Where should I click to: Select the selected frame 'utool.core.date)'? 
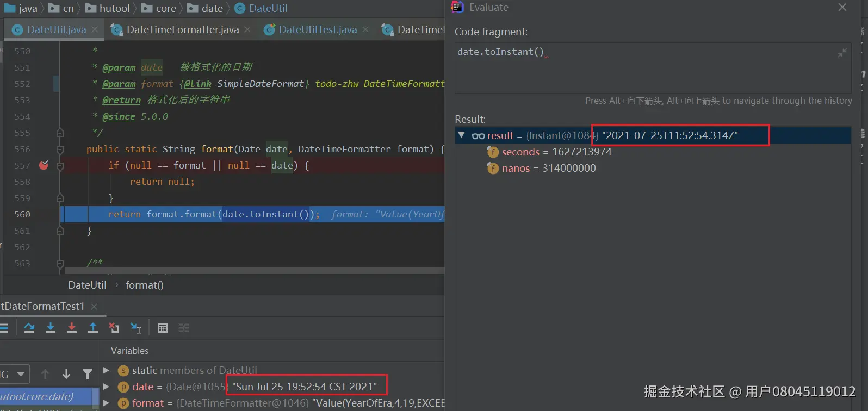tap(46, 396)
